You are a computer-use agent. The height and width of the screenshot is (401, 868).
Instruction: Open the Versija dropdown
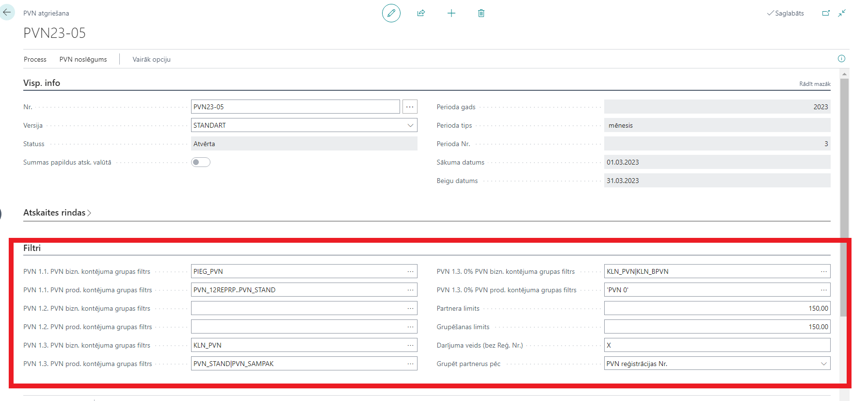point(410,125)
